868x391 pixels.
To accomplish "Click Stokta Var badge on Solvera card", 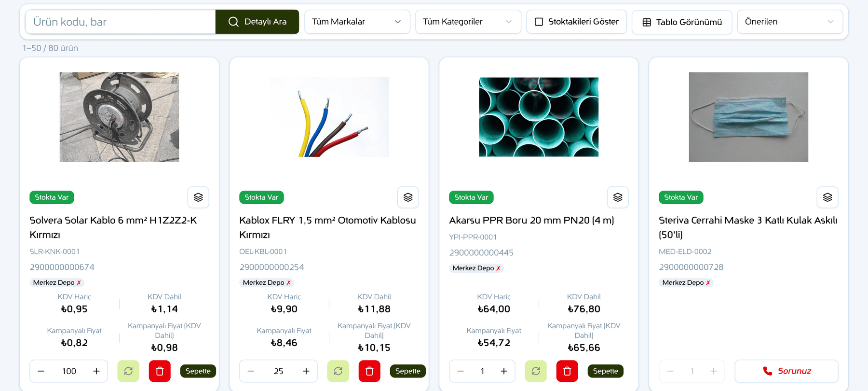I will [52, 197].
